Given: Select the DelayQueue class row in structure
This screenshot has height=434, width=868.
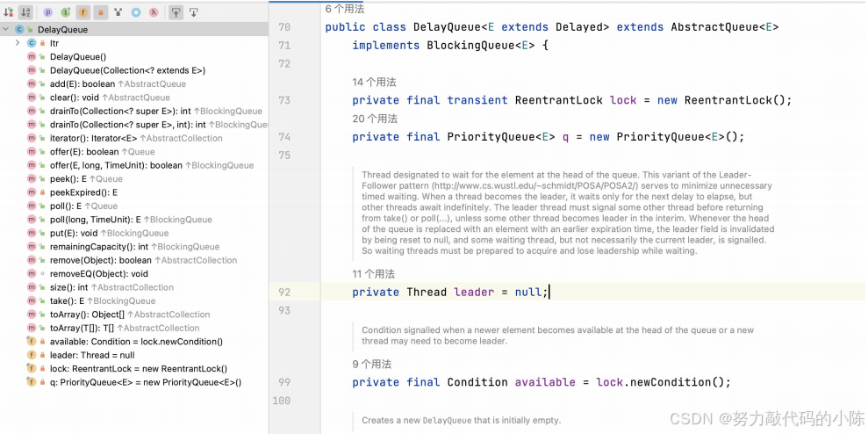Looking at the screenshot, I should click(134, 29).
